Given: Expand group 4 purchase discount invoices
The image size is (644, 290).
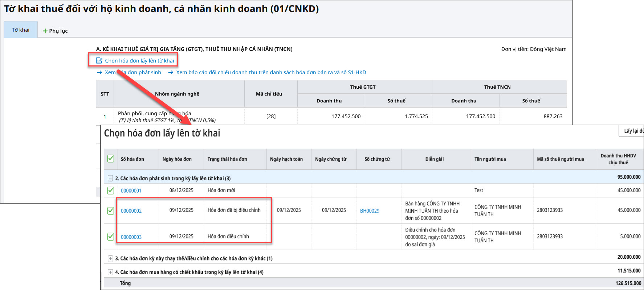Looking at the screenshot, I should click(110, 272).
